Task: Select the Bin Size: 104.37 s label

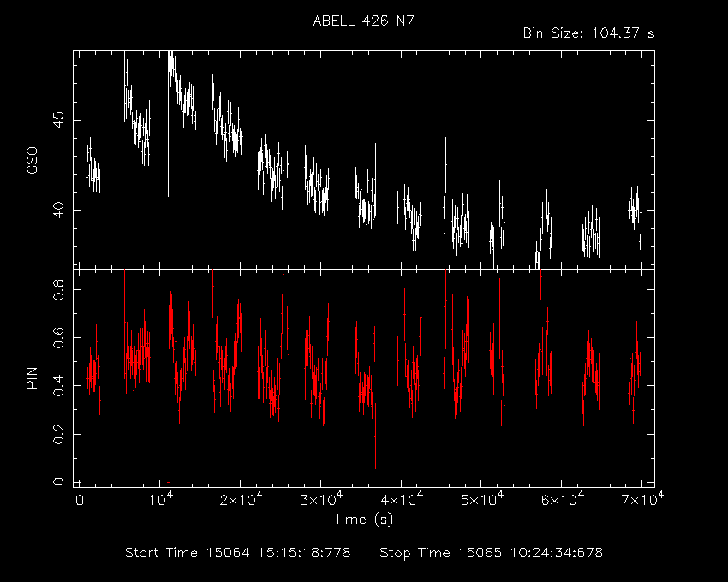Action: [588, 33]
